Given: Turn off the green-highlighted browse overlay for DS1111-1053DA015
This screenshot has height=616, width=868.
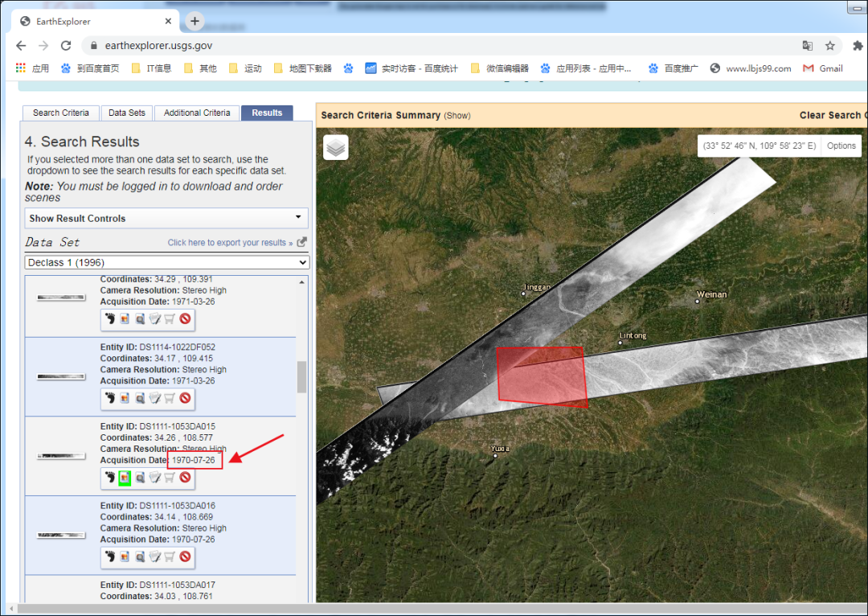Looking at the screenshot, I should (x=125, y=477).
